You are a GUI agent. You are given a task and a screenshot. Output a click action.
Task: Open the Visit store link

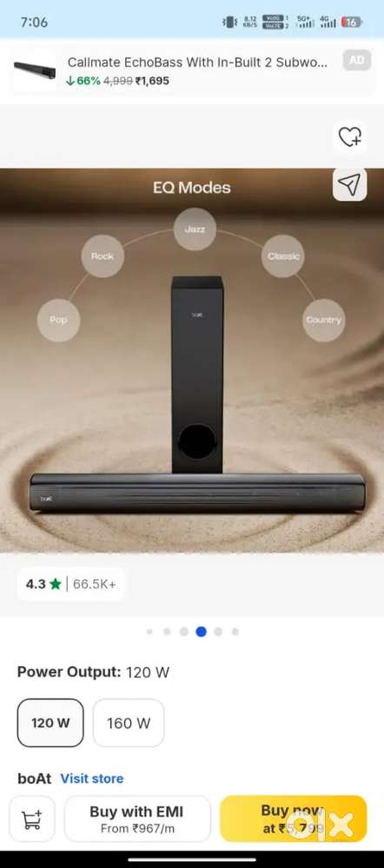[x=92, y=779]
